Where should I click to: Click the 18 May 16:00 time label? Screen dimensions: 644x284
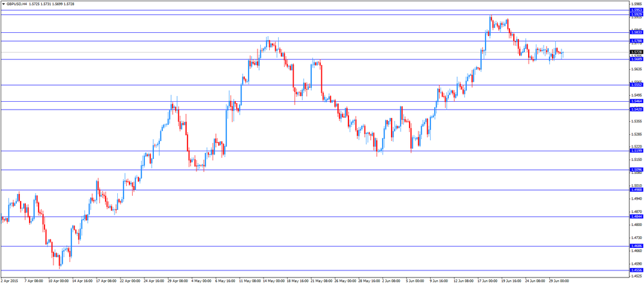point(296,281)
